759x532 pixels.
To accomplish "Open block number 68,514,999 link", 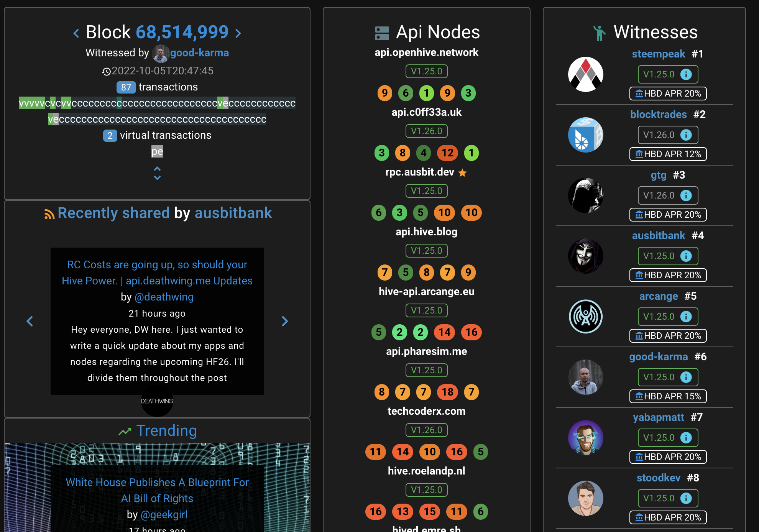I will click(182, 32).
